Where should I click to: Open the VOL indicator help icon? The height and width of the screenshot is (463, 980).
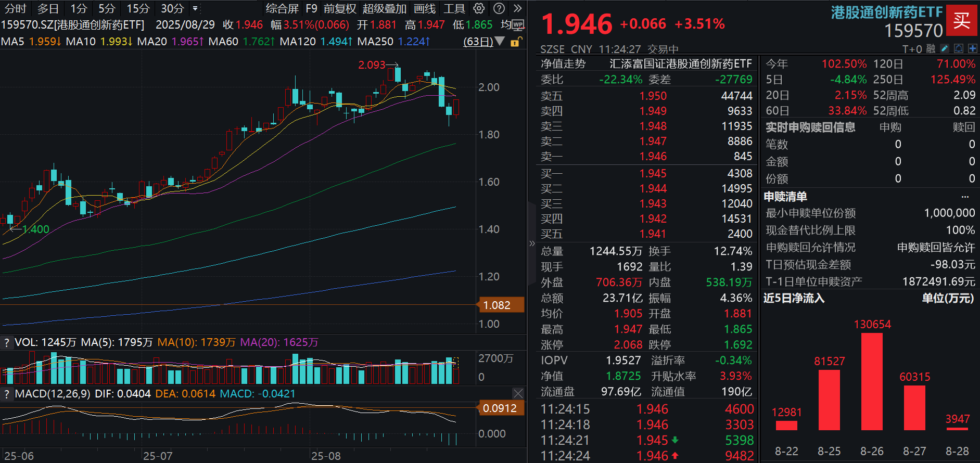[7, 342]
